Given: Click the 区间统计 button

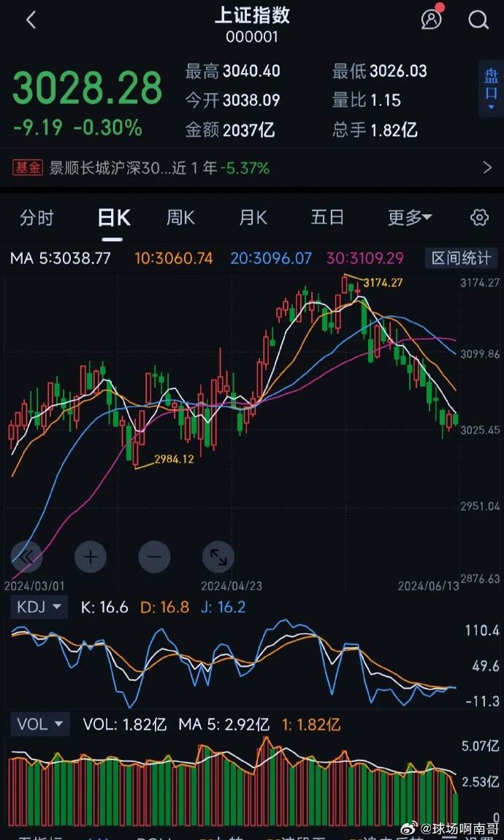Looking at the screenshot, I should point(461,258).
